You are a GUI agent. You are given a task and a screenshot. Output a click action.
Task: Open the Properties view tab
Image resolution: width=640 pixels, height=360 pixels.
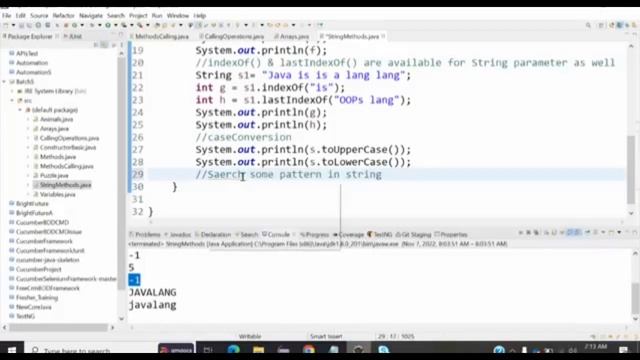click(451, 235)
